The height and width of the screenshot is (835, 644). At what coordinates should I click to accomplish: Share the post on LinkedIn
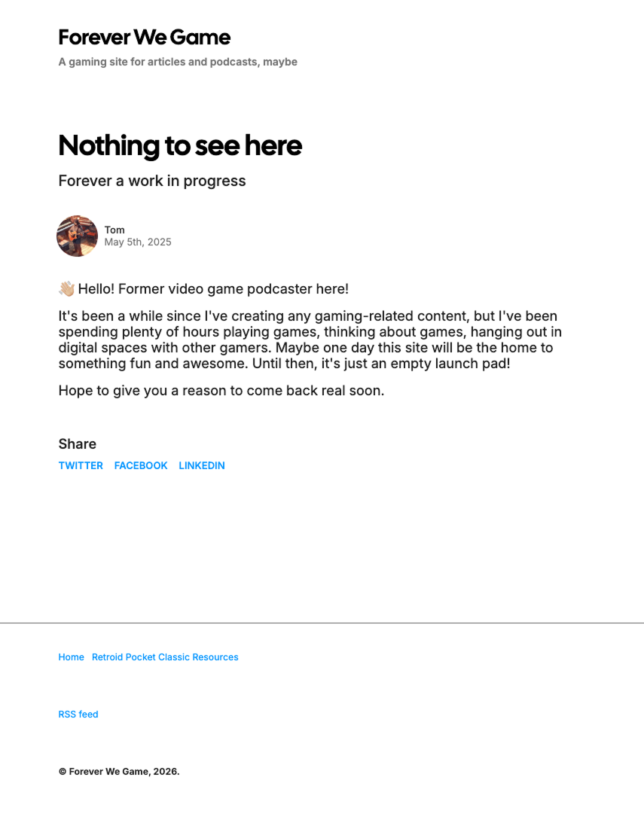click(202, 465)
